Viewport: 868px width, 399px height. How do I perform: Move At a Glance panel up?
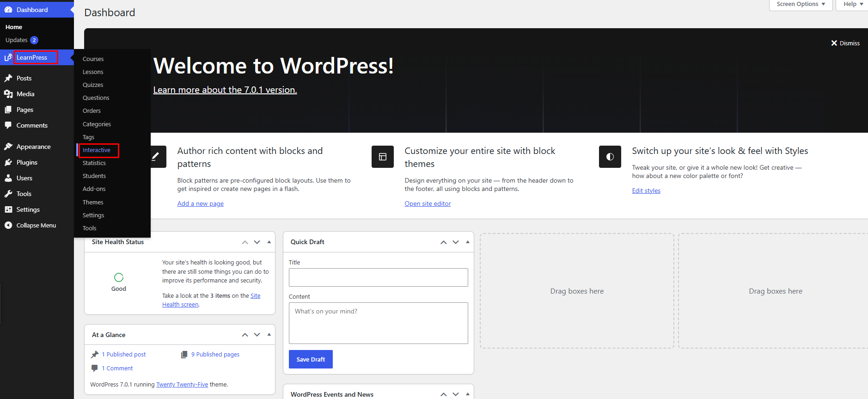coord(245,335)
